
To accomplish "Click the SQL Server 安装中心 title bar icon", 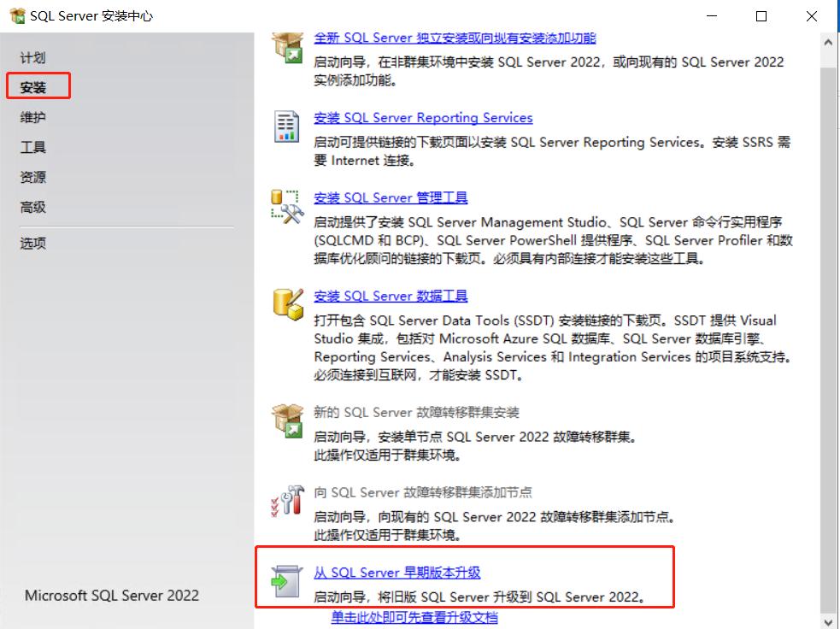I will click(17, 16).
